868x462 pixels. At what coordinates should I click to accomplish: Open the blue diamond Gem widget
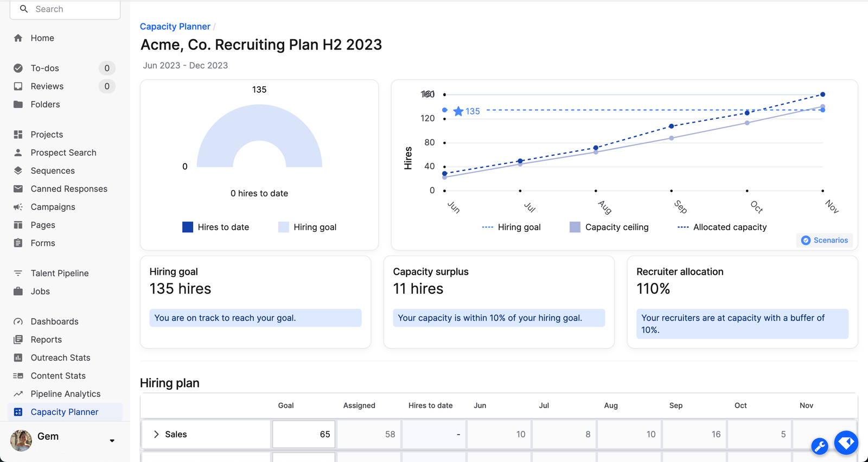tap(846, 442)
